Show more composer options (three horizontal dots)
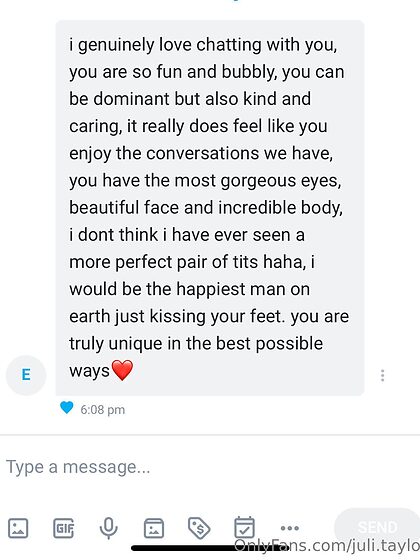The height and width of the screenshot is (560, 420). pyautogui.click(x=290, y=528)
